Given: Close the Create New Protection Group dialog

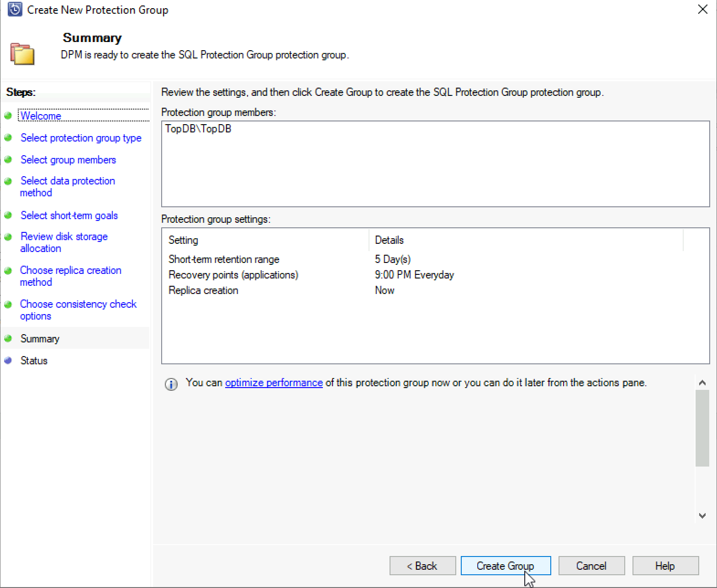Looking at the screenshot, I should tap(703, 9).
